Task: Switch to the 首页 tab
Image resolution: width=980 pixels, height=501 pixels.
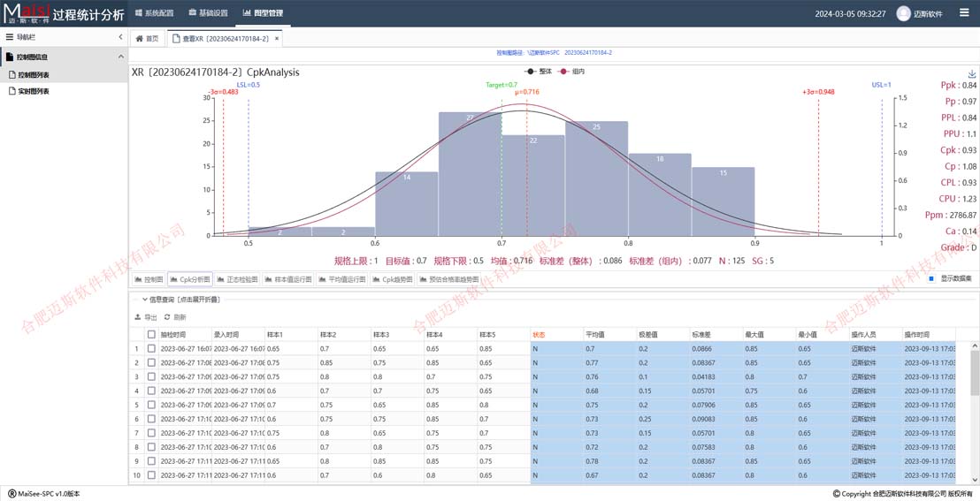Action: point(147,39)
